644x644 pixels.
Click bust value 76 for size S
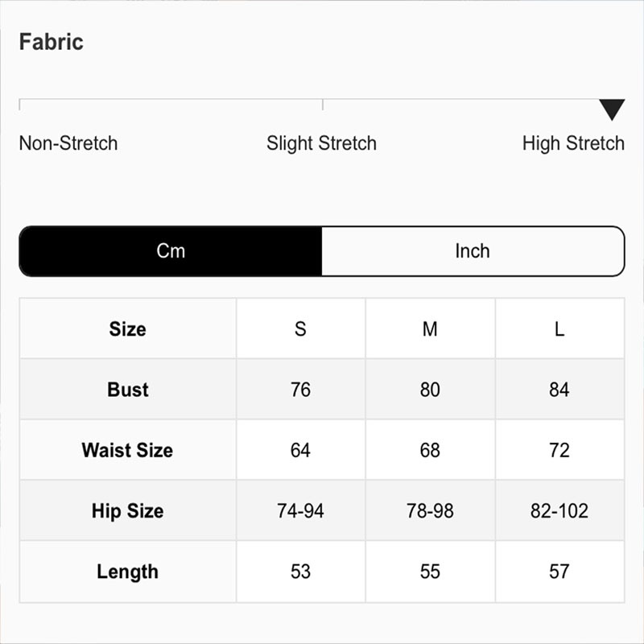click(300, 390)
